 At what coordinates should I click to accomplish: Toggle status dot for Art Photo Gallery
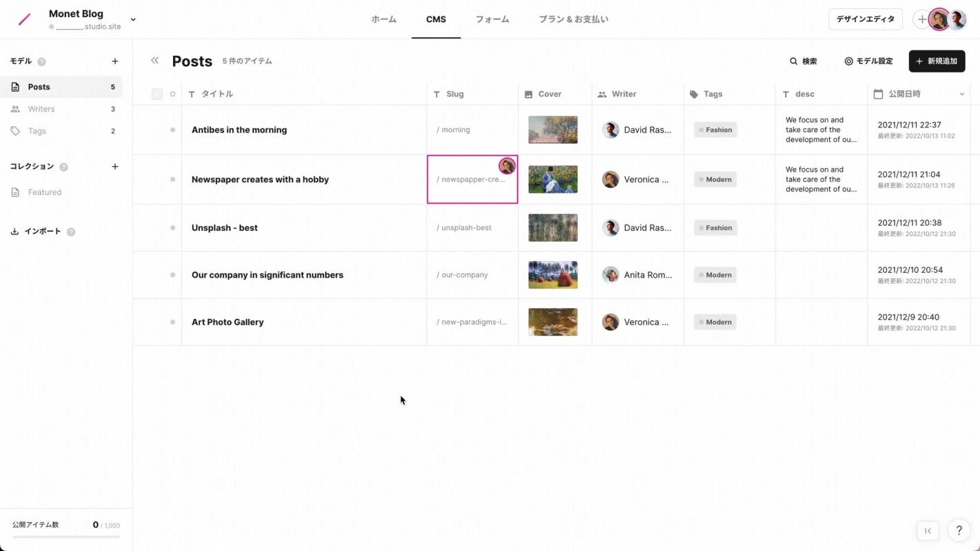point(172,322)
